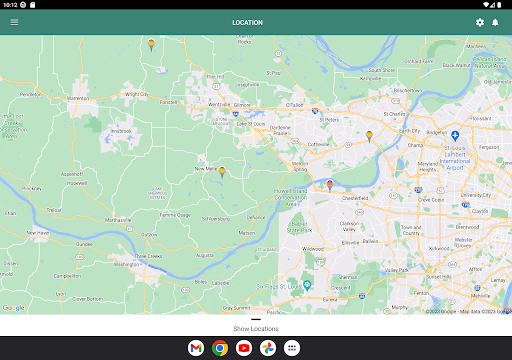The height and width of the screenshot is (360, 512).
Task: Click the Valley Park map label
Action: (397, 270)
